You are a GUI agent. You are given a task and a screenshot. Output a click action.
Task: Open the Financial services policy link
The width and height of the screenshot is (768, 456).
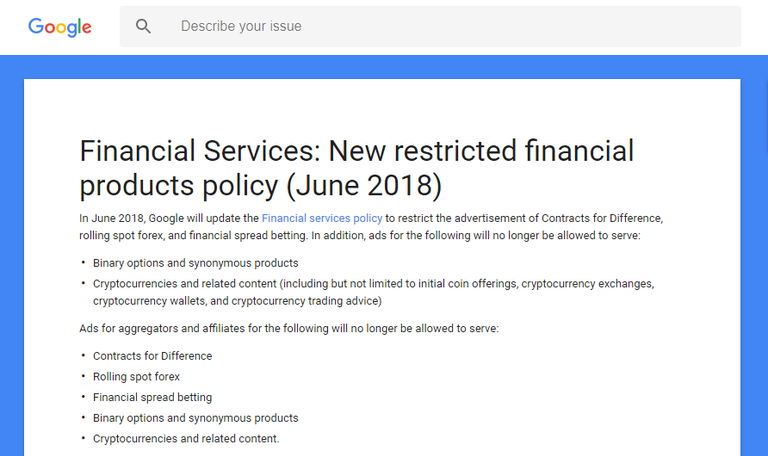322,218
